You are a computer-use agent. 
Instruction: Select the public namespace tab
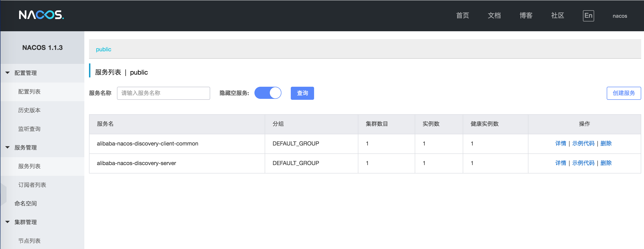pos(103,49)
